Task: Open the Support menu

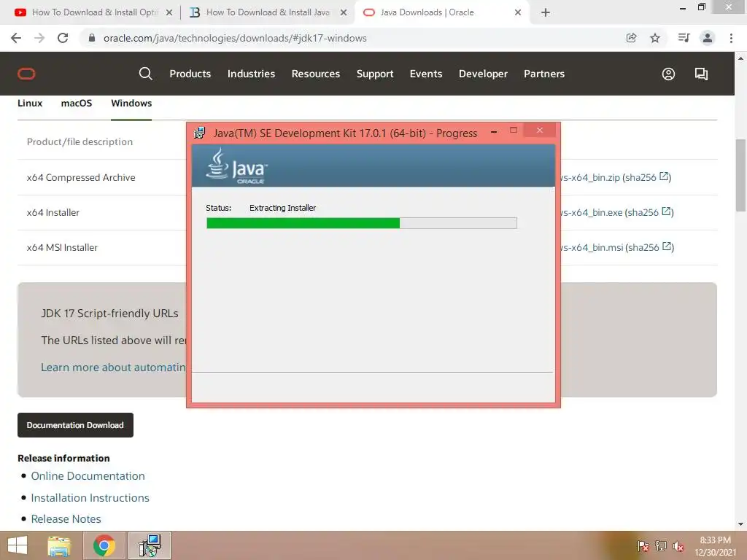Action: 375,74
